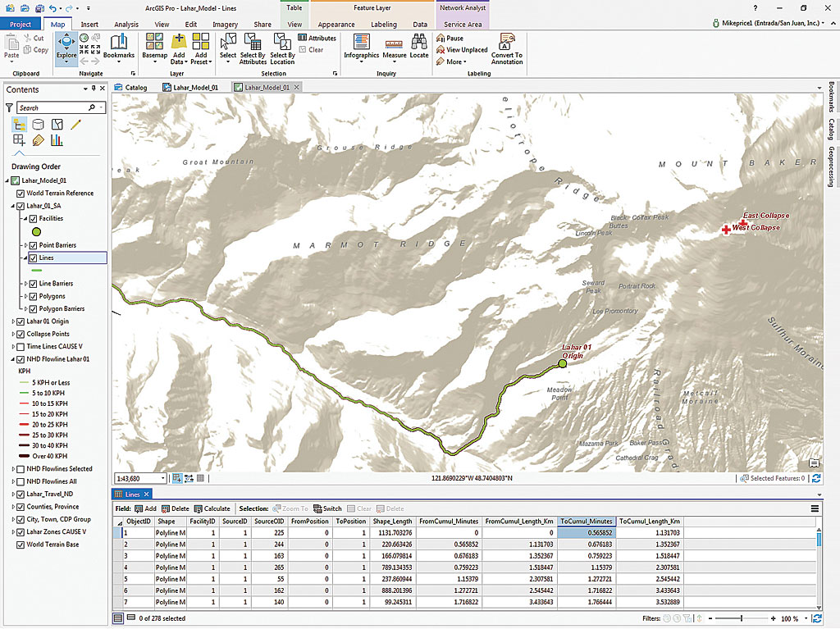840x629 pixels.
Task: Uncheck the Facilities sublayer
Action: tap(33, 219)
